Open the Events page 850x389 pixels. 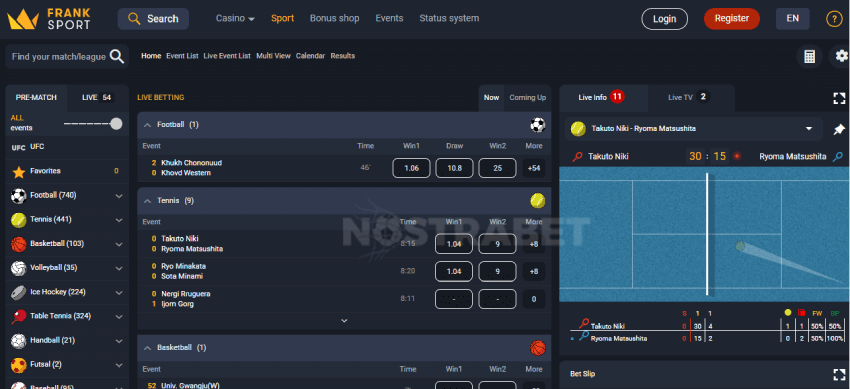(389, 18)
